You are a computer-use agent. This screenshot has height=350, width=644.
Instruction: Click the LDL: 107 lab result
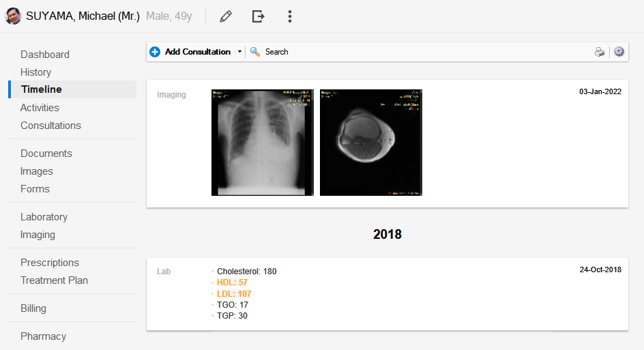pos(234,294)
